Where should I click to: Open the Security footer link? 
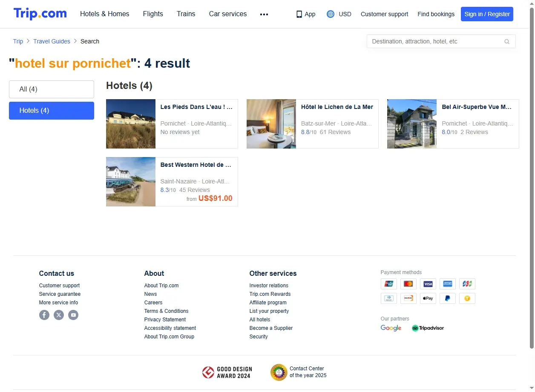tap(259, 337)
